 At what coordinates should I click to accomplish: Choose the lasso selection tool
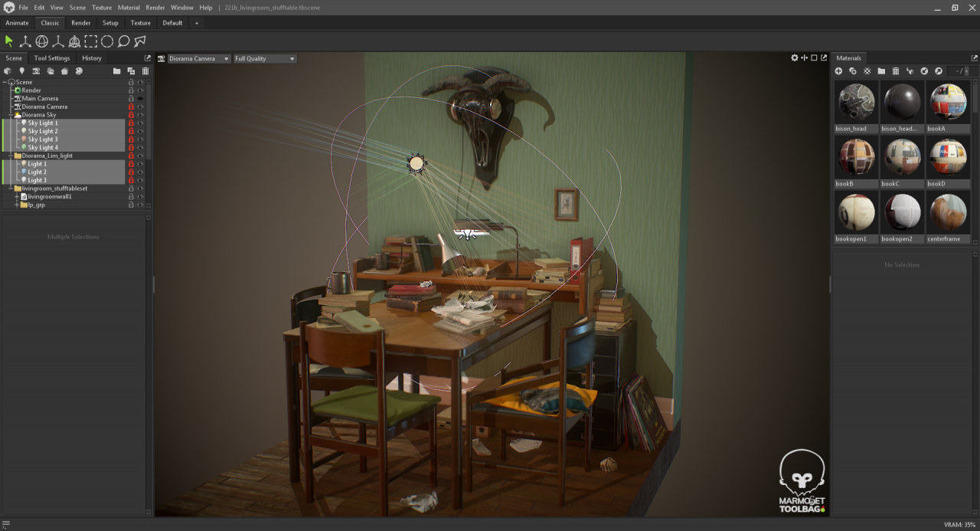123,41
